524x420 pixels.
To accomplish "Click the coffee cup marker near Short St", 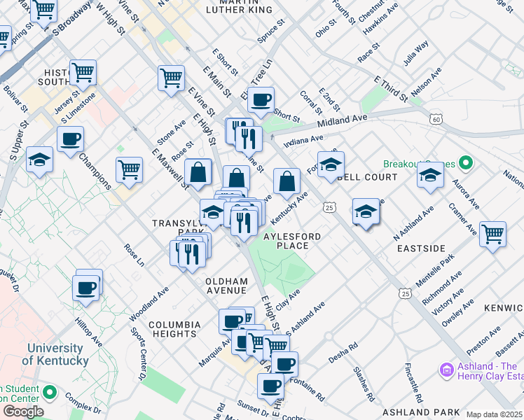I will point(261,100).
